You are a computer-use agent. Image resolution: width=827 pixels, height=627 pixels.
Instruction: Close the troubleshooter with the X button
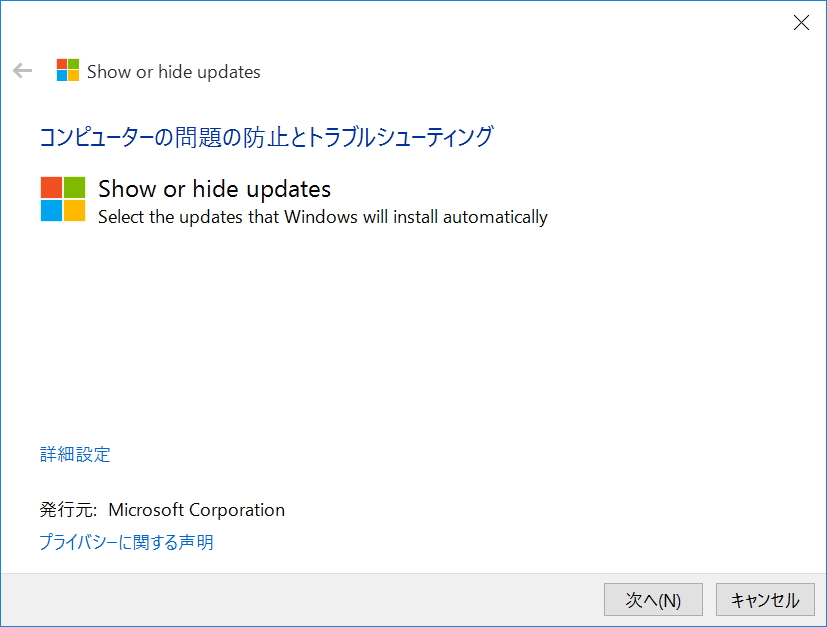tap(801, 22)
